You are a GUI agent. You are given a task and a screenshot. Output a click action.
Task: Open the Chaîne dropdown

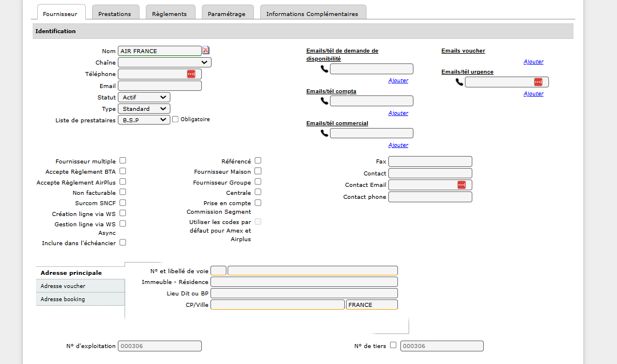click(165, 62)
